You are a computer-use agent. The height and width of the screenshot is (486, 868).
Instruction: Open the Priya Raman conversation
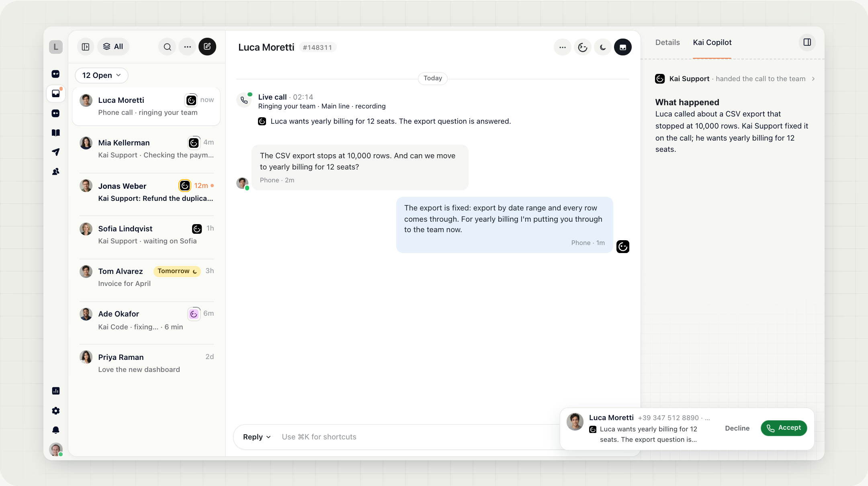coord(146,363)
